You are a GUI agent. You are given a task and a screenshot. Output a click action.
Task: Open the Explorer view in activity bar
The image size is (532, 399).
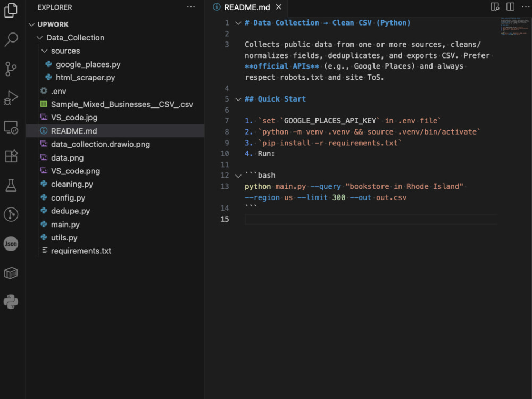click(x=11, y=10)
